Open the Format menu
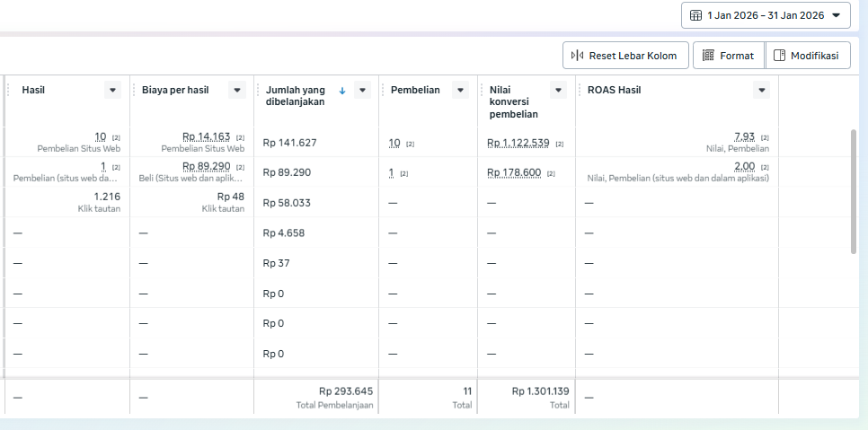The height and width of the screenshot is (430, 868). [x=728, y=56]
